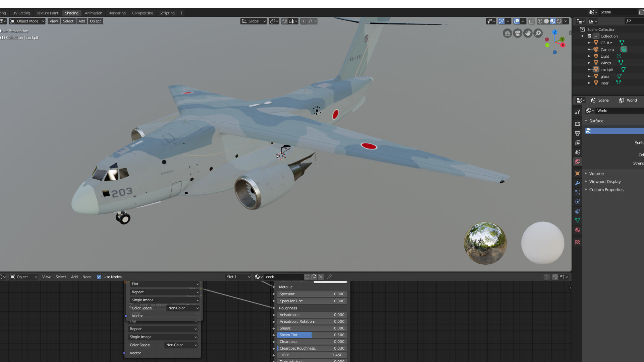Unlink the cock material with X icon
Screen dimensions: 644x362
pos(321,277)
